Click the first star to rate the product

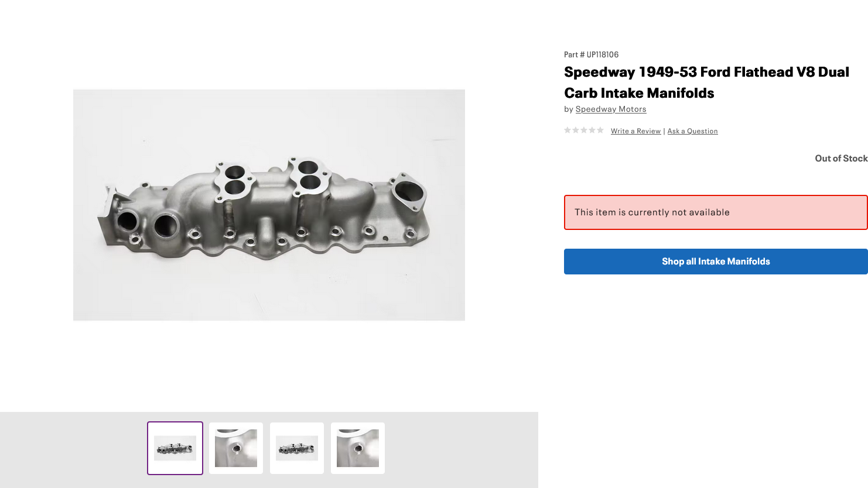coord(567,130)
